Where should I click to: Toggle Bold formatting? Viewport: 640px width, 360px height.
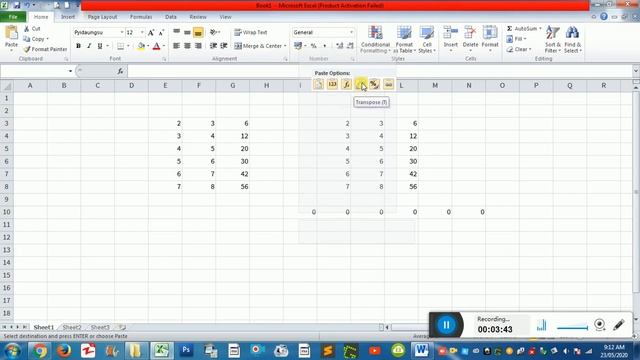(78, 46)
